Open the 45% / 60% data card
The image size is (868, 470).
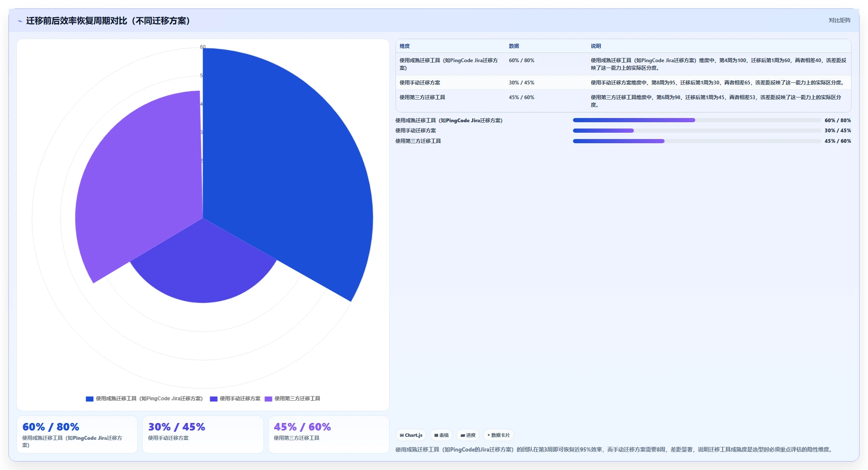[x=329, y=434]
